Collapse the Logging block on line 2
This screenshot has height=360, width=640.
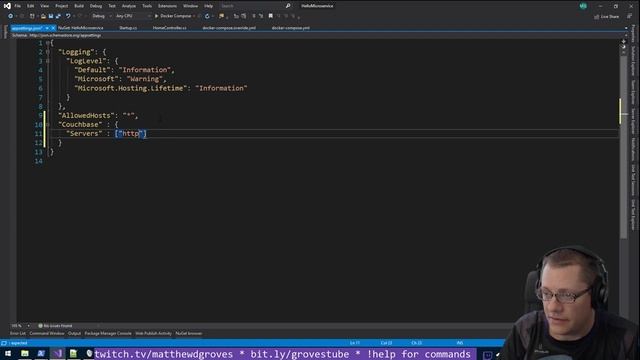pyautogui.click(x=48, y=52)
